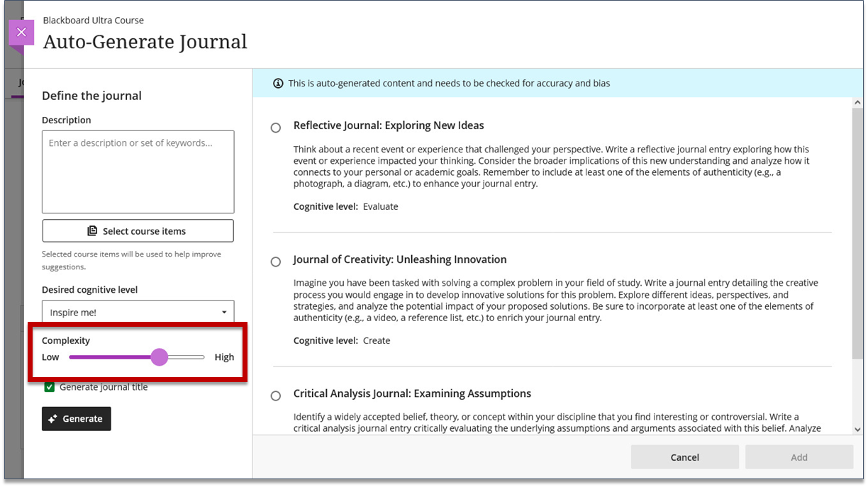Click the Blackboard Ultra Course text
This screenshot has height=487, width=868.
(x=94, y=21)
